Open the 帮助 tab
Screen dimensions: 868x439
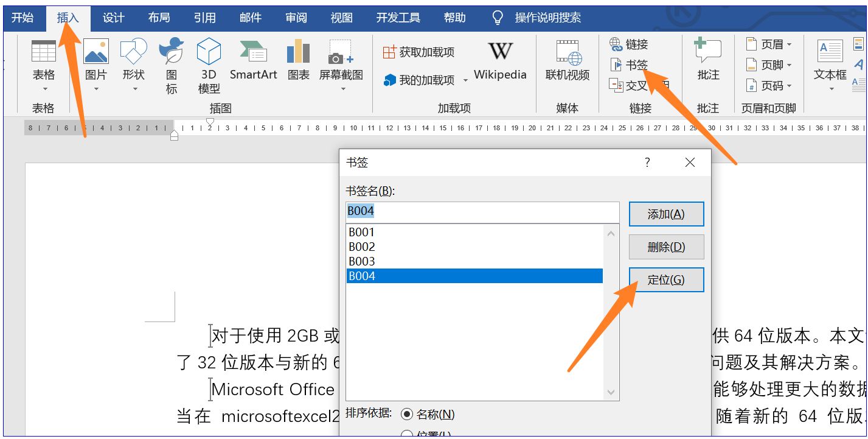(454, 18)
